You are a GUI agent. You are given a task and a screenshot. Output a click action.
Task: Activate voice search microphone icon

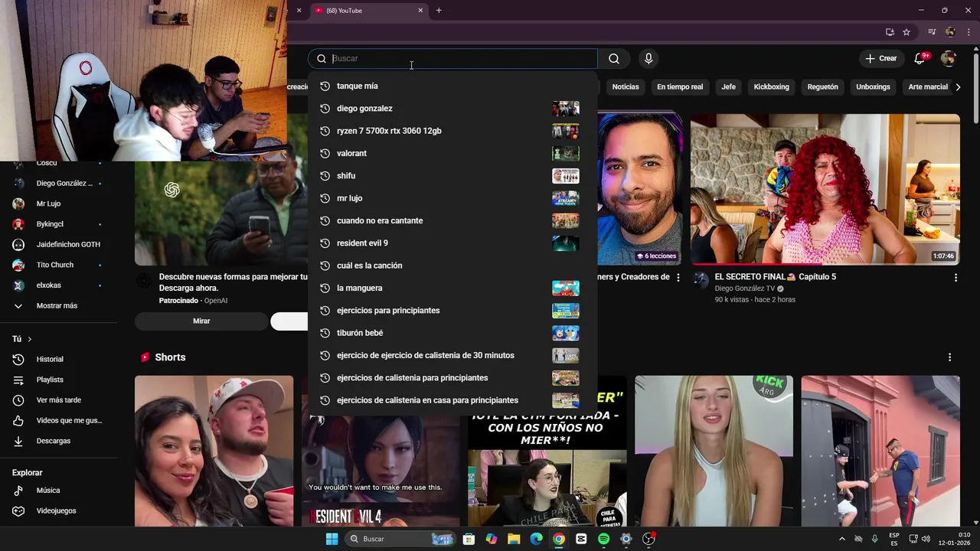pyautogui.click(x=648, y=59)
